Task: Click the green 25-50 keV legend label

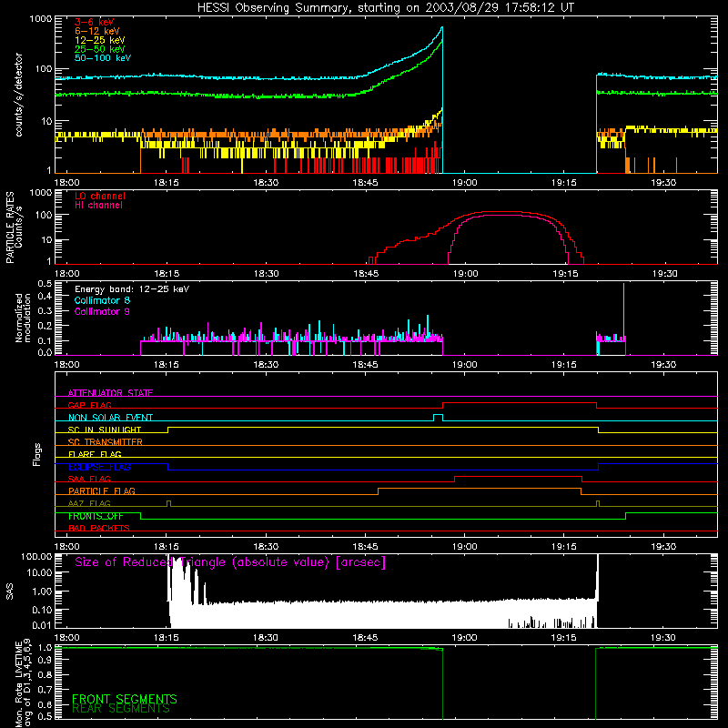Action: coord(100,49)
